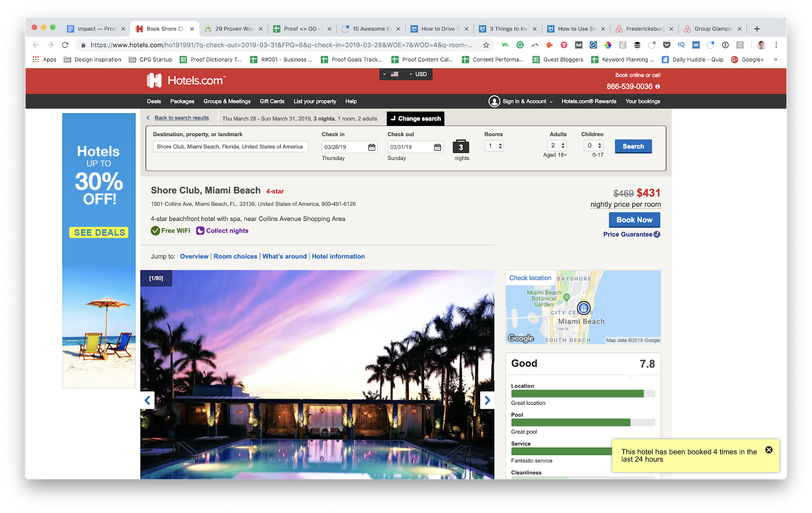
Task: Show previous hotel photo
Action: [147, 400]
